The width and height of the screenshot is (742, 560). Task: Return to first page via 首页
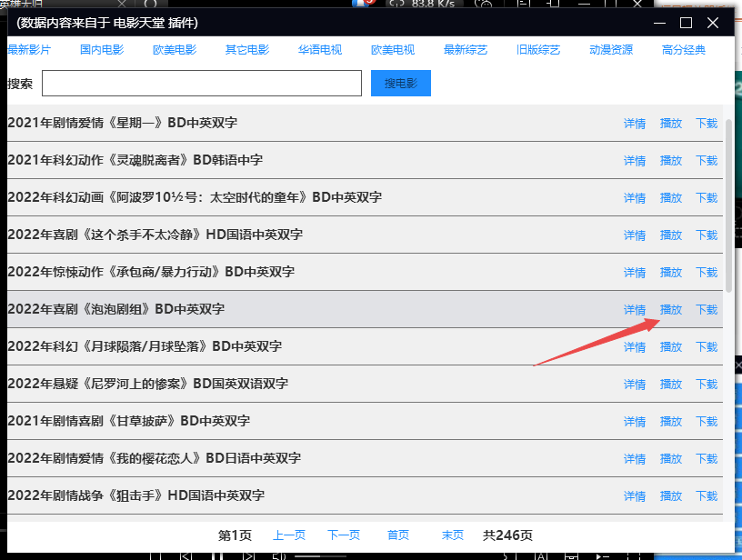tap(398, 535)
